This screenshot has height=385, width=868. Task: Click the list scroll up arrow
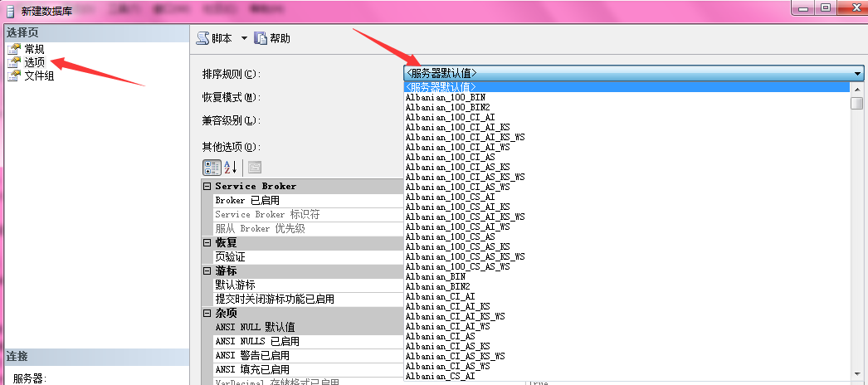[857, 89]
